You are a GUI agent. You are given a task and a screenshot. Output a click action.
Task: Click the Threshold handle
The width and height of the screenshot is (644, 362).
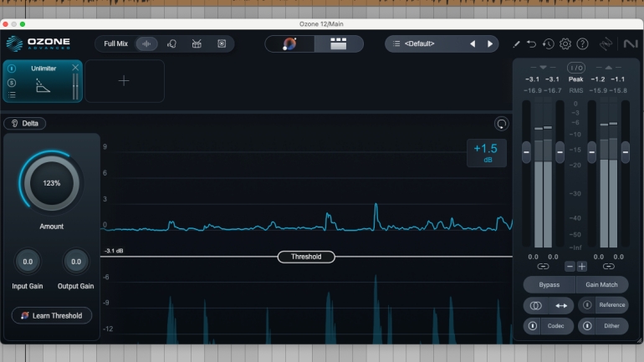[x=306, y=257]
